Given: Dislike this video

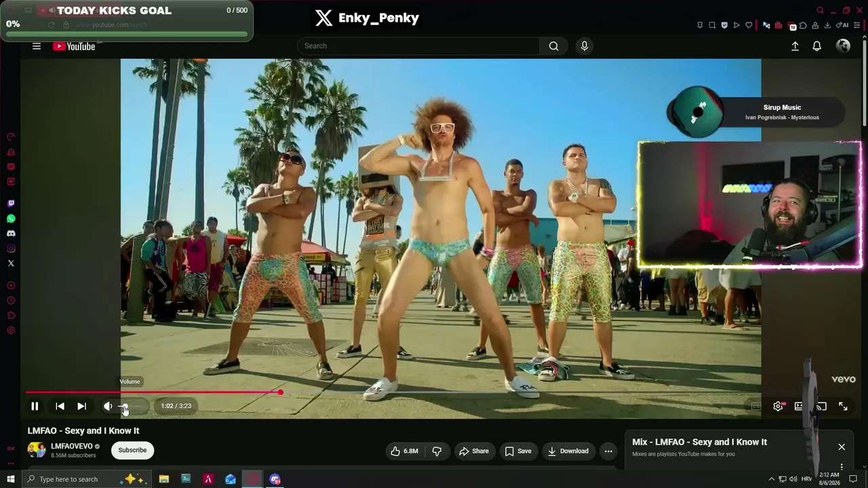Looking at the screenshot, I should coord(437,451).
